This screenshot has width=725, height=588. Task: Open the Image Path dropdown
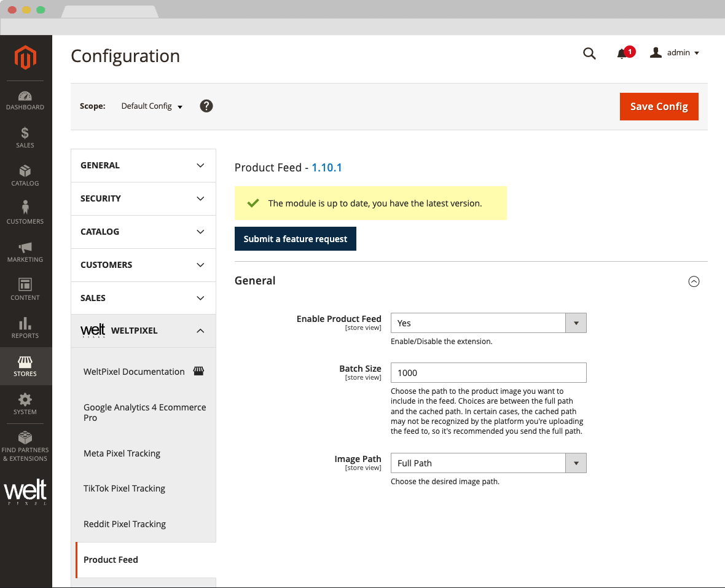point(488,463)
